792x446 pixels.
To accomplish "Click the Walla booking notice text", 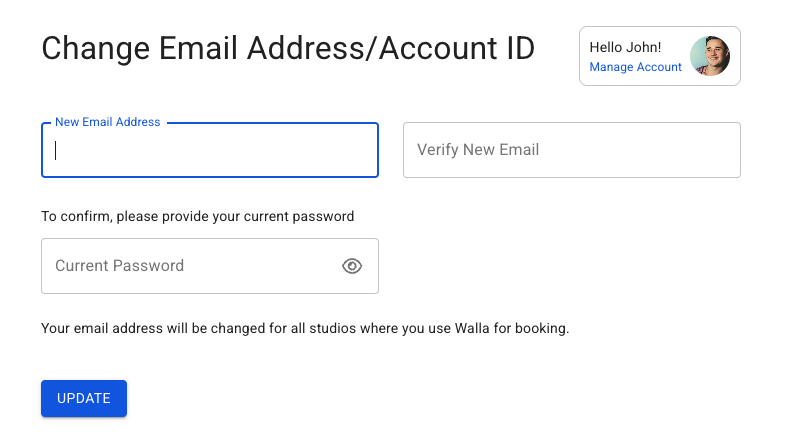I will 305,328.
